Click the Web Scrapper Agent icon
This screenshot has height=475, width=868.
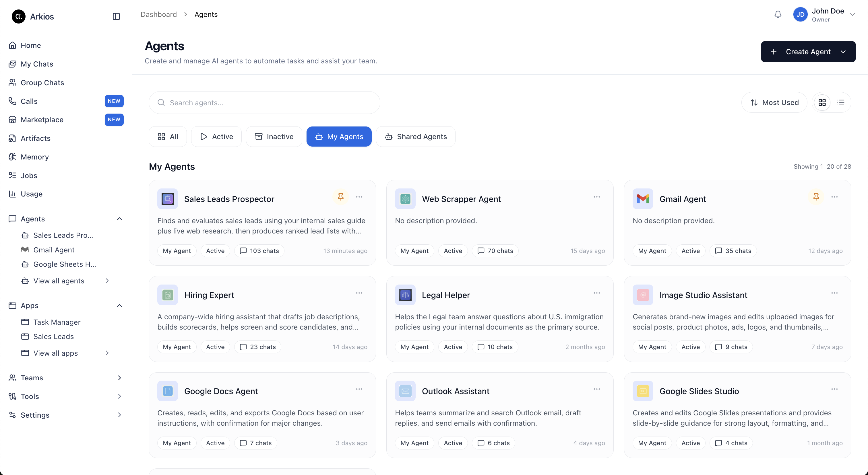(405, 199)
